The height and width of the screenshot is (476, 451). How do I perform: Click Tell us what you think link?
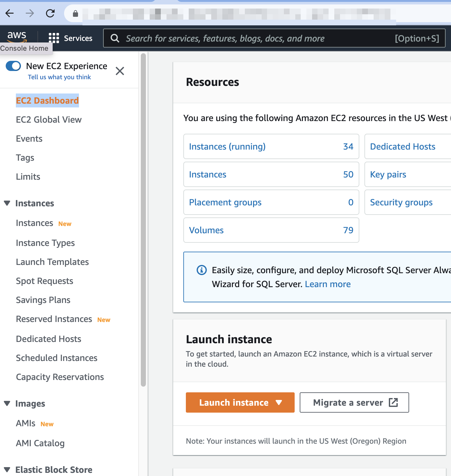(x=59, y=77)
